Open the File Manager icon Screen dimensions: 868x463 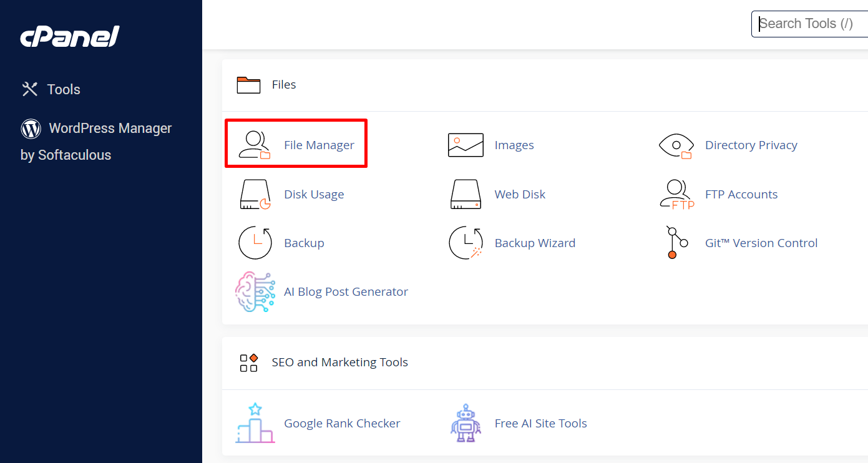(255, 145)
